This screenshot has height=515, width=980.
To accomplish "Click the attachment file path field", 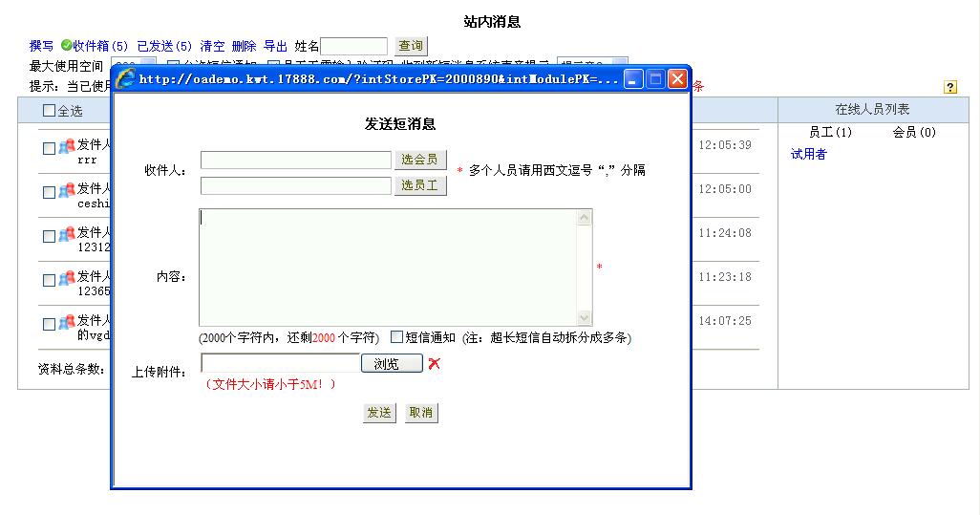I will coord(281,362).
